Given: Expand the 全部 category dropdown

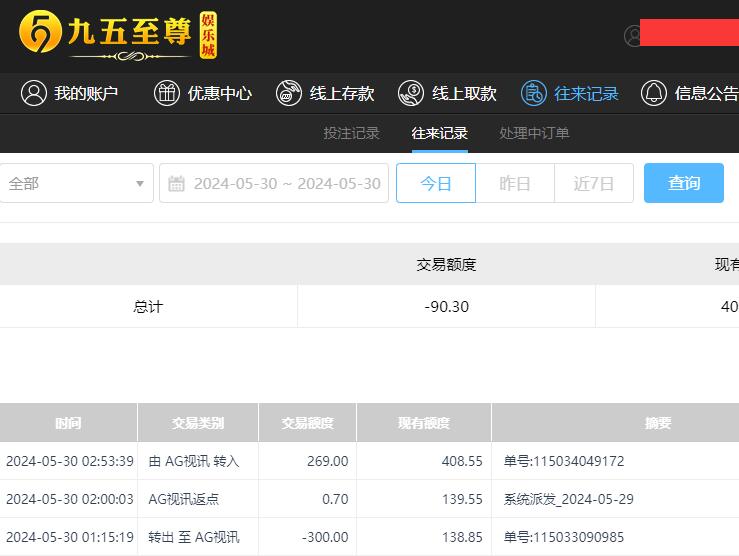Looking at the screenshot, I should [76, 183].
